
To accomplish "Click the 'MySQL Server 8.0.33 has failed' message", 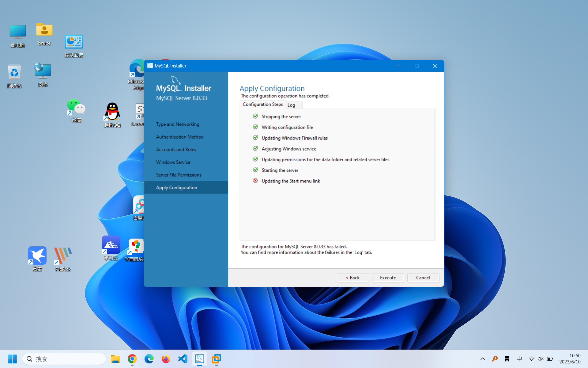I will click(294, 247).
